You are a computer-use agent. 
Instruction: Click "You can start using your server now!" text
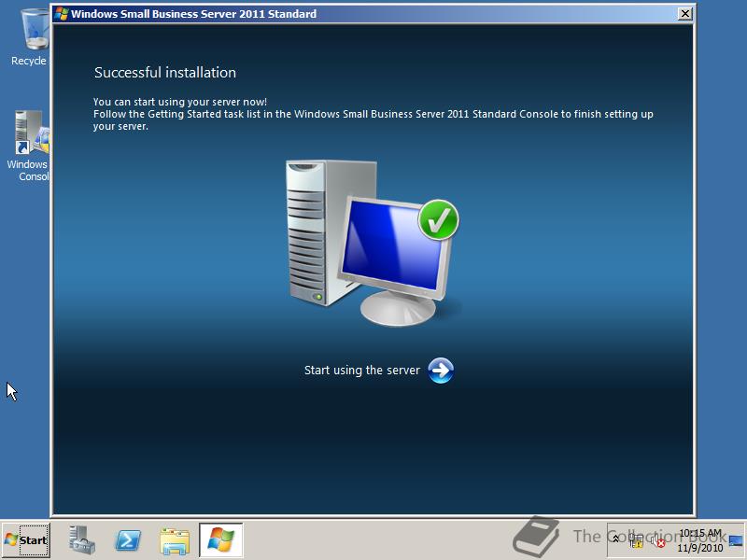(180, 102)
